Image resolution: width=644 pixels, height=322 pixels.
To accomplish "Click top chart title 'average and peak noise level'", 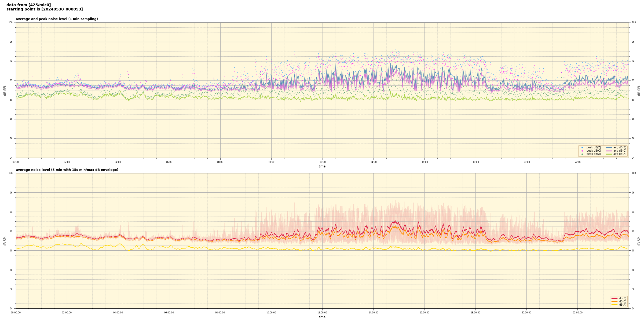I will click(57, 19).
